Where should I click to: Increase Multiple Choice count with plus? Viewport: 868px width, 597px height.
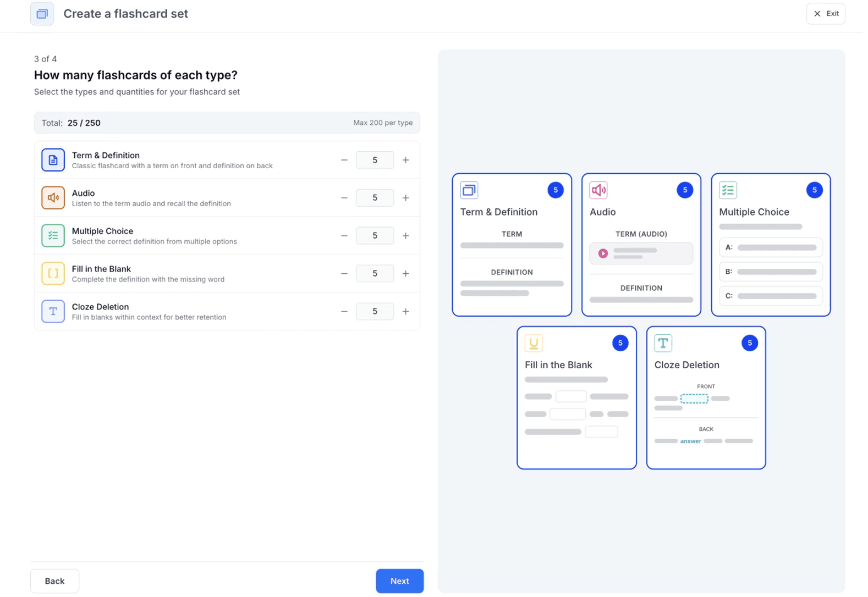[405, 236]
